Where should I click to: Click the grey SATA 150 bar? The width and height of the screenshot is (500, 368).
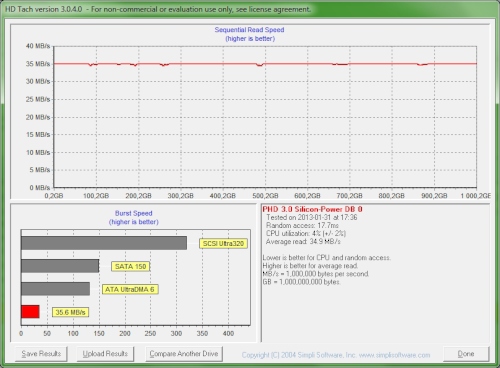[x=60, y=266]
